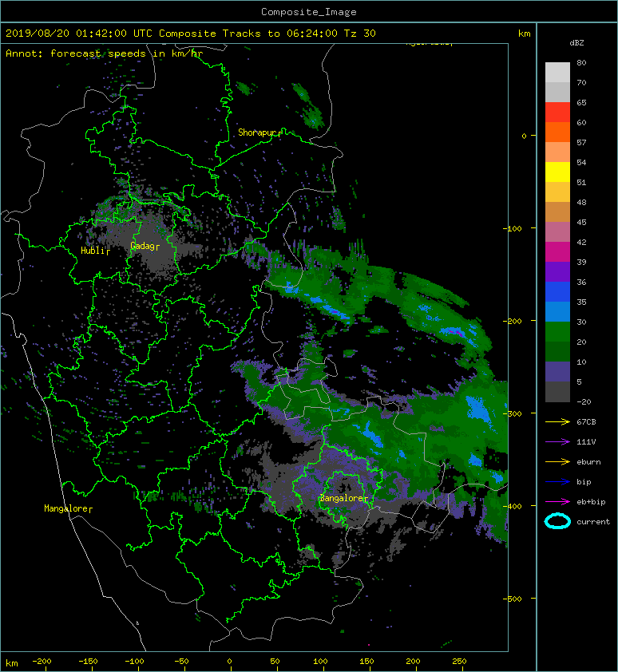Select the red 60-65 dBZ swatch
The image size is (618, 672).
pos(557,113)
